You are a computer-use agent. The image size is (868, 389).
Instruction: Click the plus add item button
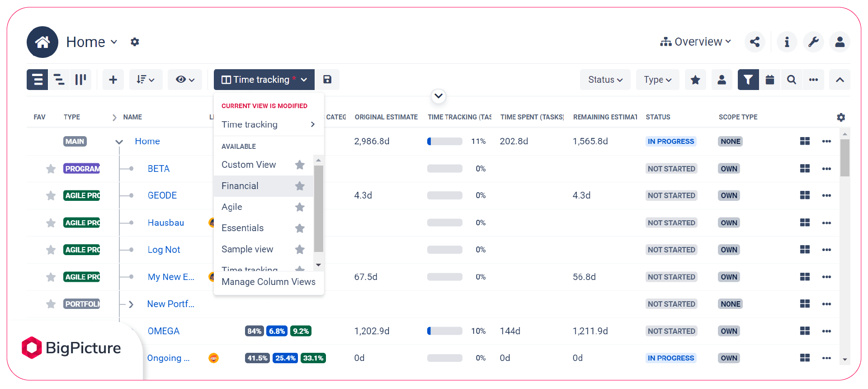pos(113,80)
